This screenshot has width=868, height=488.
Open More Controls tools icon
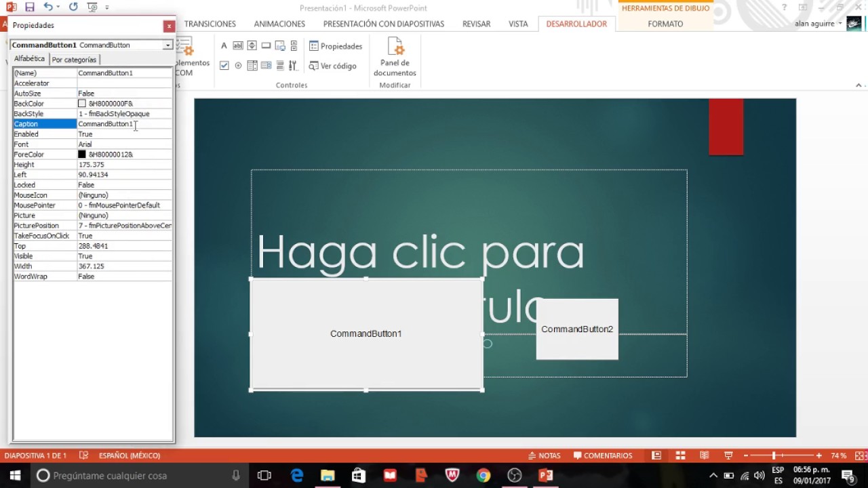[293, 66]
